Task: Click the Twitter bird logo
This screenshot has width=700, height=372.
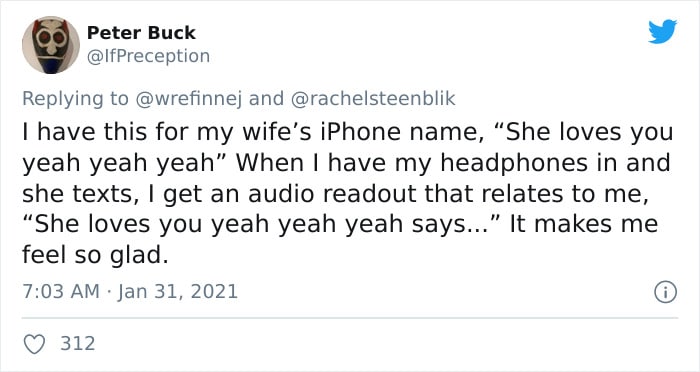Action: tap(662, 32)
